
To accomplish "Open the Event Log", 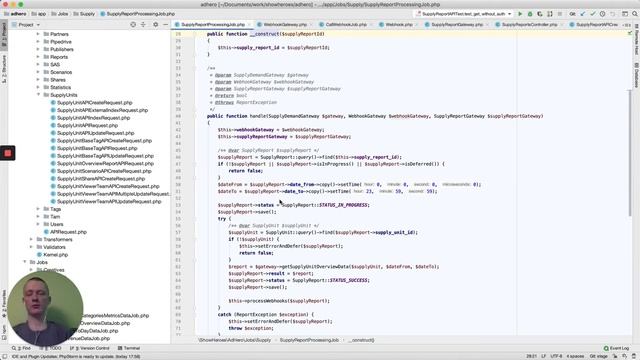I will (x=616, y=348).
